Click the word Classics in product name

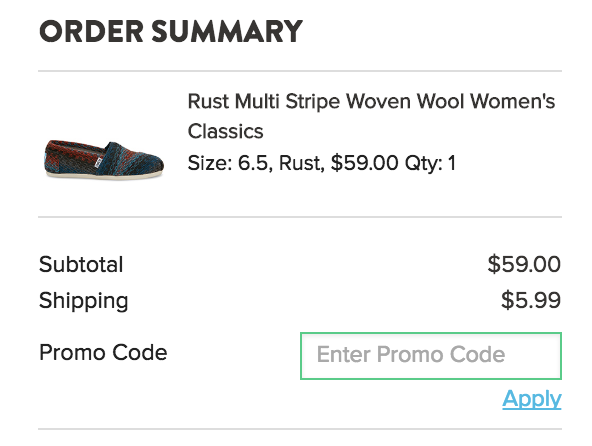click(x=225, y=131)
